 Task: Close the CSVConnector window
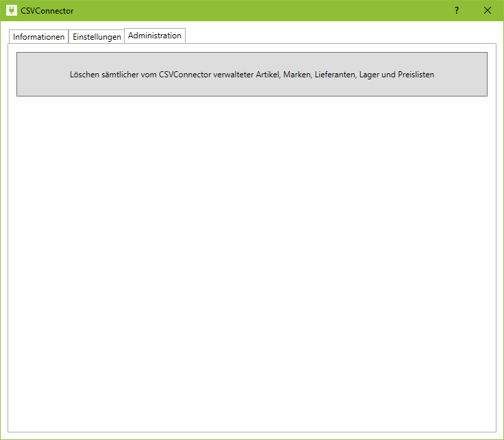(x=488, y=11)
